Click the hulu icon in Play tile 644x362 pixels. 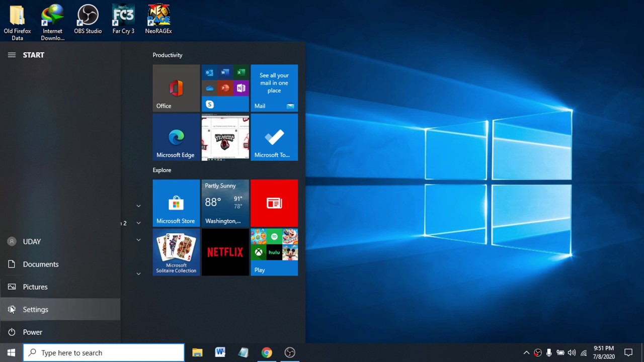274,252
